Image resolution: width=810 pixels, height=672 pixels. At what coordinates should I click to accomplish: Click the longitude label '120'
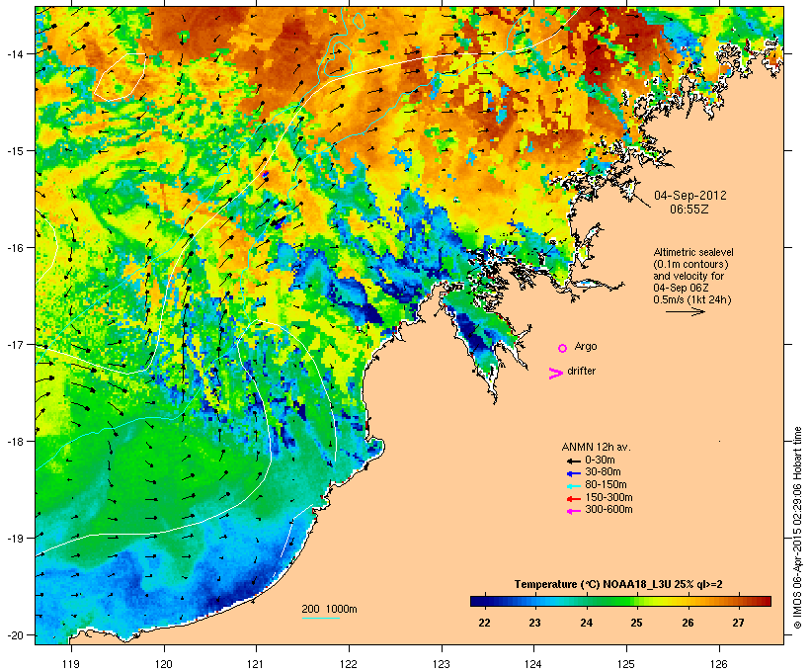[164, 663]
